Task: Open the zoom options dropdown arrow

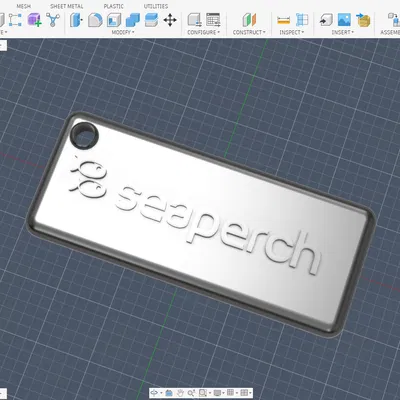Action: [x=210, y=393]
